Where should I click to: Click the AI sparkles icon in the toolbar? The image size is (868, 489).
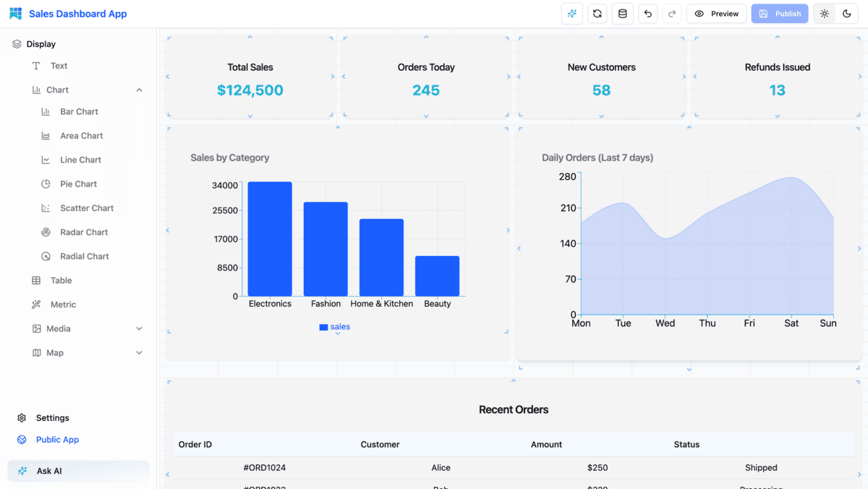571,13
